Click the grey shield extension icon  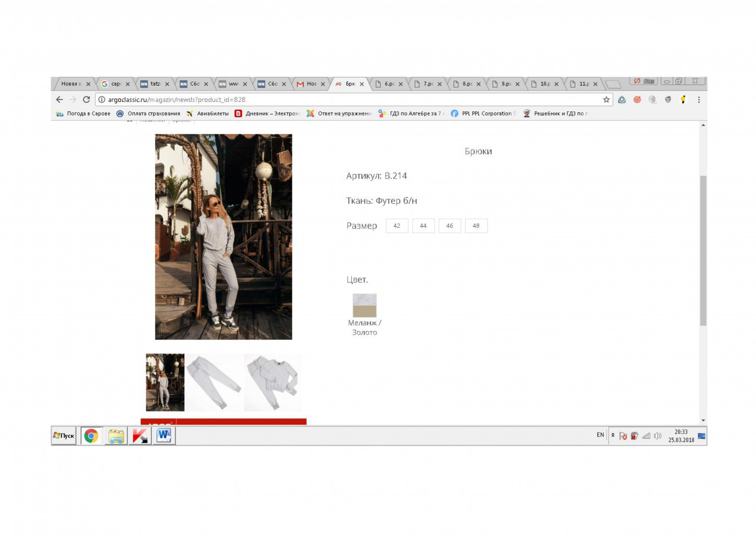point(668,99)
